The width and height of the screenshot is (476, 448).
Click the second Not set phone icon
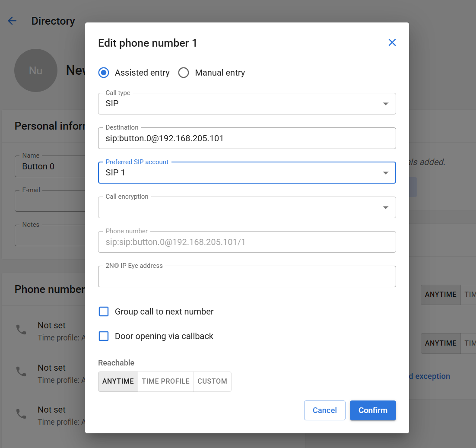tap(21, 372)
